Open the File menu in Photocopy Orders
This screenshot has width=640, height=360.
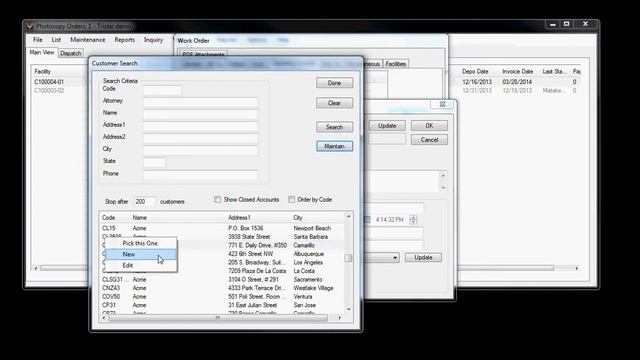pos(38,40)
